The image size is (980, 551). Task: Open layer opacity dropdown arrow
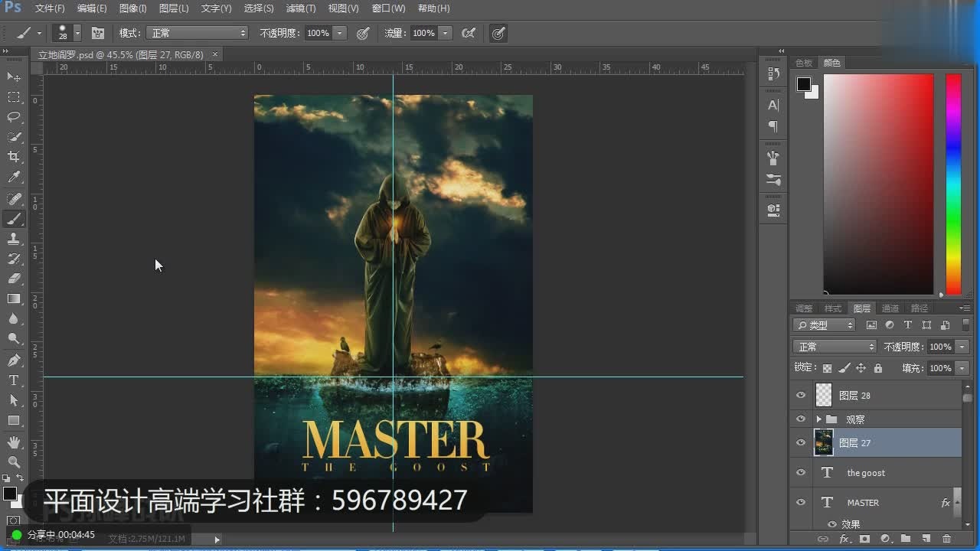962,347
